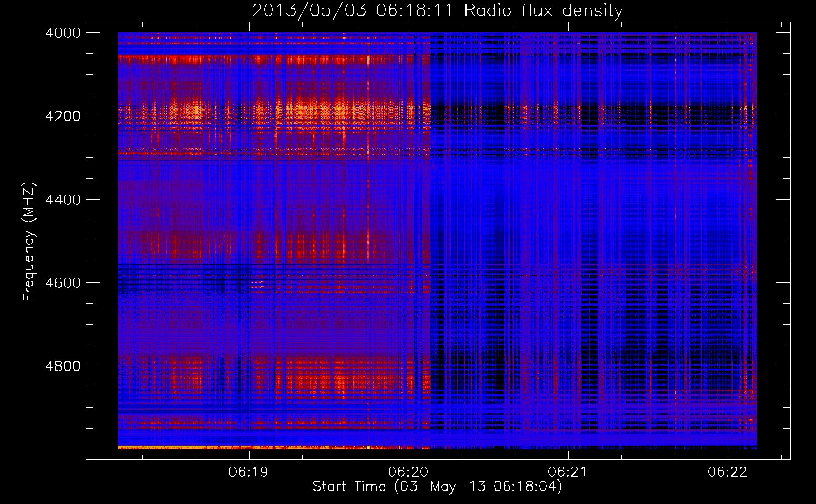Click the 06:19 time axis label
This screenshot has height=504, width=816.
coord(248,472)
